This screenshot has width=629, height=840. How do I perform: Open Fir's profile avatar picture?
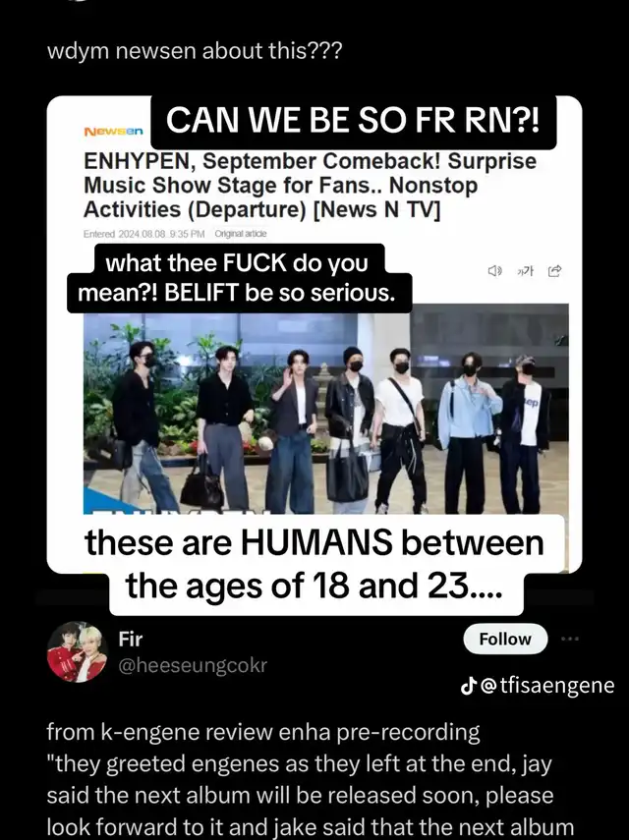click(x=78, y=652)
